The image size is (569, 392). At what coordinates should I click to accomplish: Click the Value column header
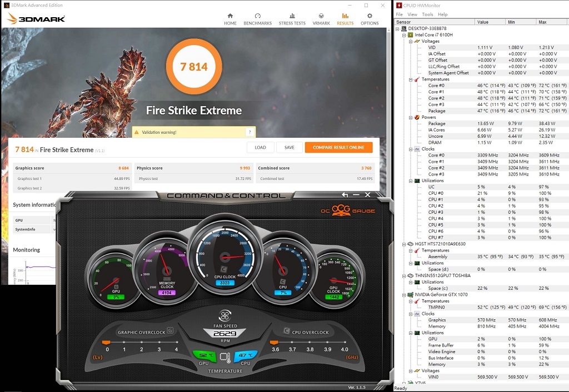click(x=490, y=22)
